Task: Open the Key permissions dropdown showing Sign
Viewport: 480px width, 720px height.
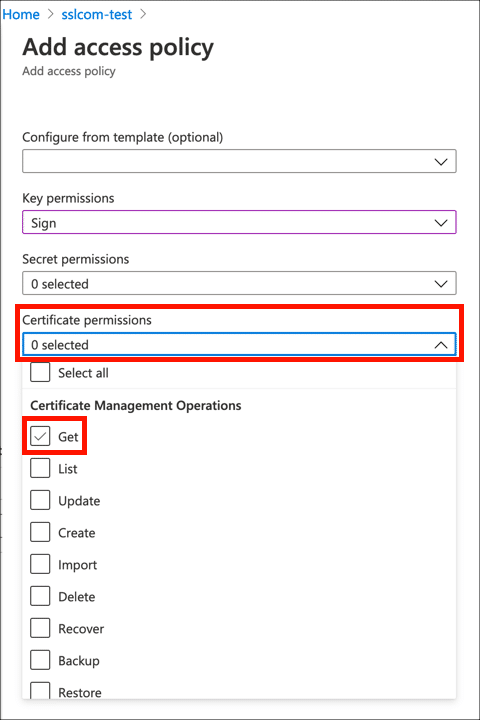Action: [x=239, y=222]
